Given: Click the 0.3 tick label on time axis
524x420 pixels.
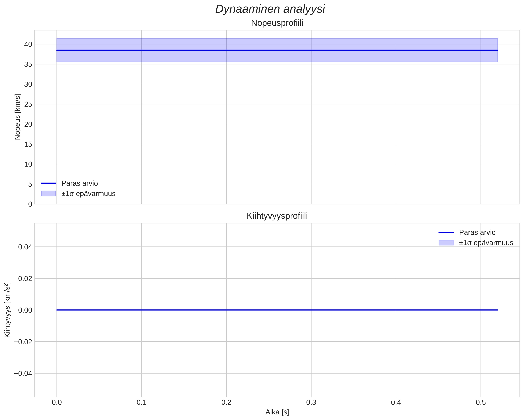Looking at the screenshot, I should click(x=311, y=402).
